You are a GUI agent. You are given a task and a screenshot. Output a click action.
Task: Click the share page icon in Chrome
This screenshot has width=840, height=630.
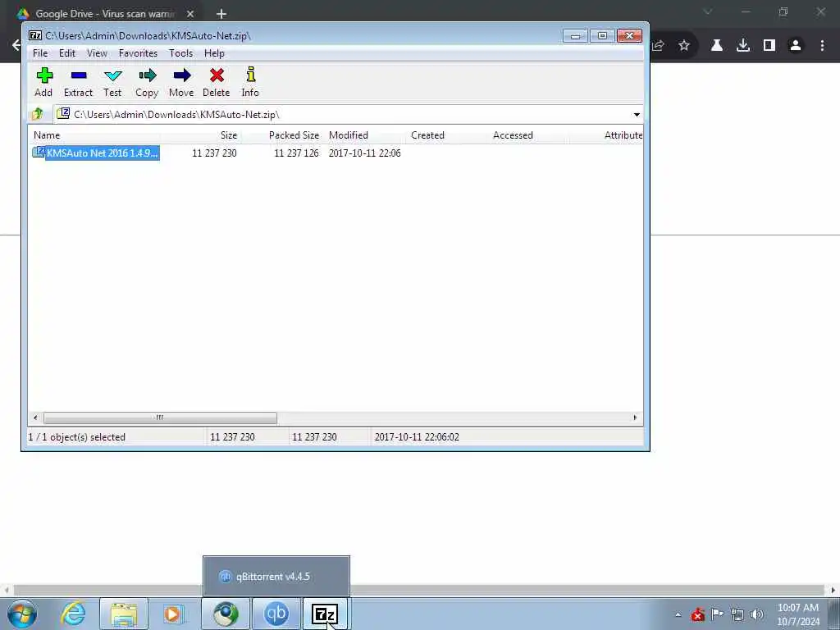point(659,46)
